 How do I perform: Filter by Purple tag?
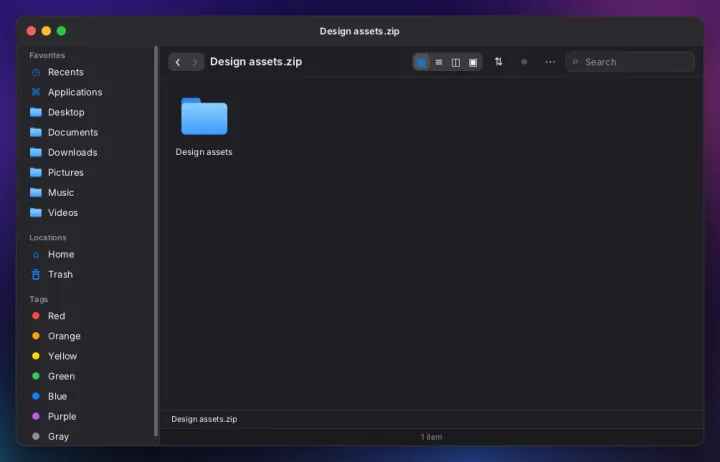[x=89, y=417]
